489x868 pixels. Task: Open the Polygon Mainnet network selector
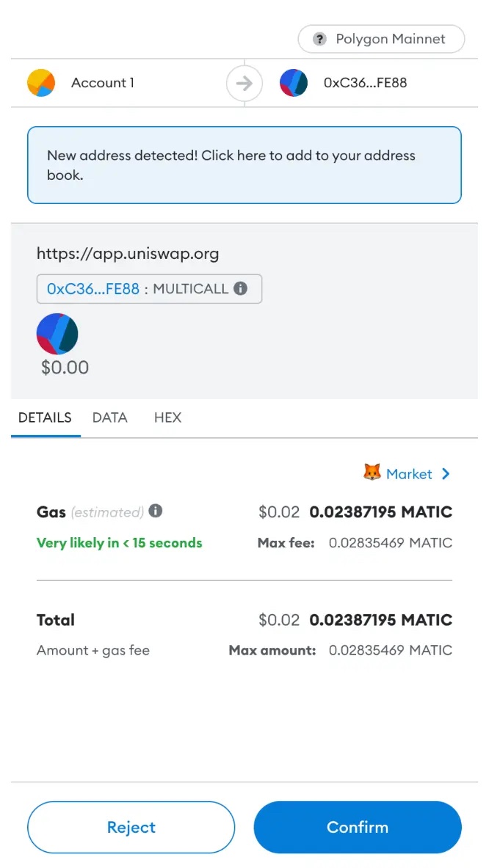click(381, 39)
